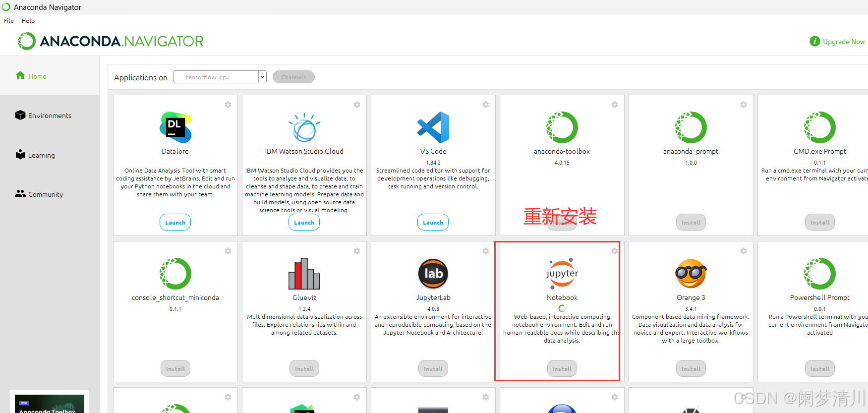This screenshot has width=868, height=413.
Task: Install CMD.exe Prompt
Action: pos(820,223)
